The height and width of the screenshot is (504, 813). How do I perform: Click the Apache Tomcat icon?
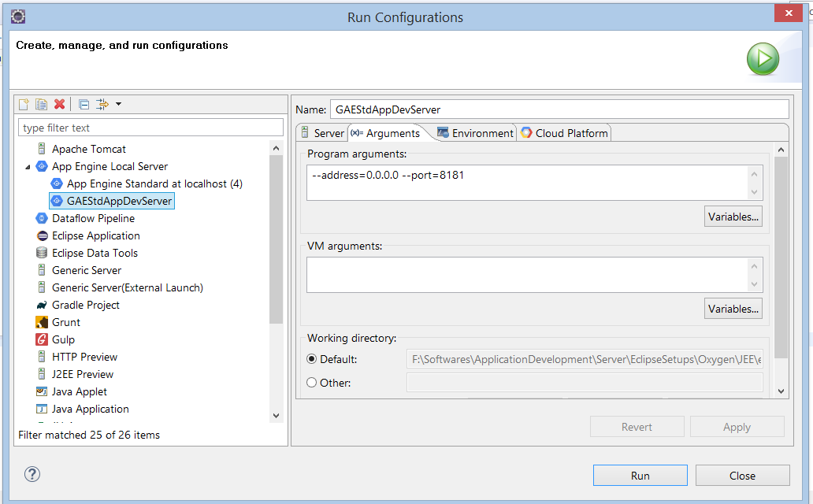tap(42, 149)
